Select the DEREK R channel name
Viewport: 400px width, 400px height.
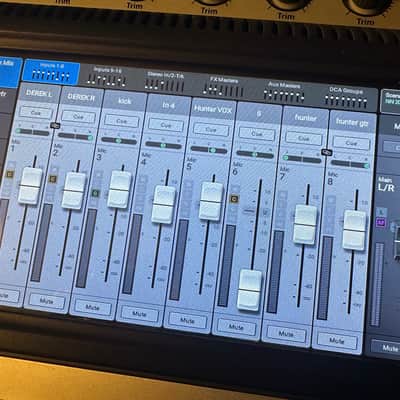click(81, 97)
